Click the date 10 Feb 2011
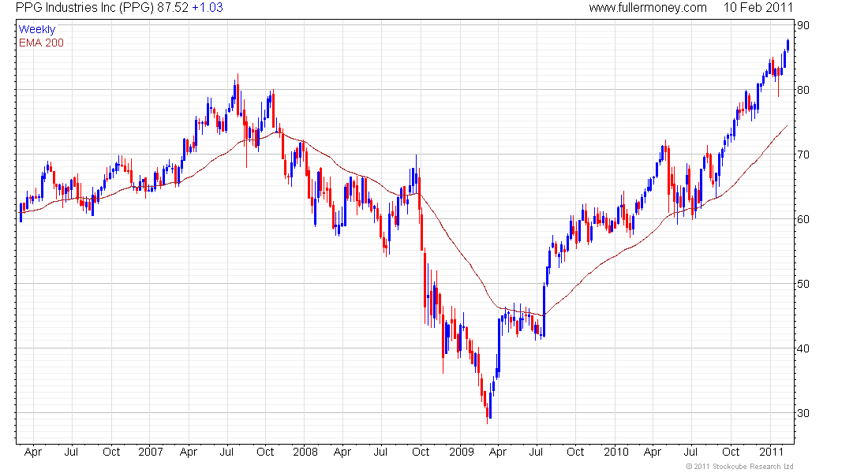Image resolution: width=868 pixels, height=473 pixels. pos(758,8)
